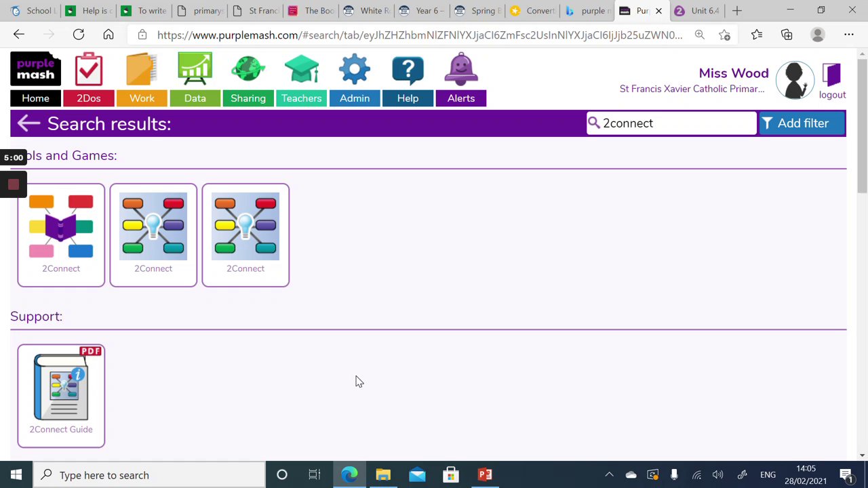Click the Home menu label
This screenshot has height=488, width=868.
tap(35, 98)
